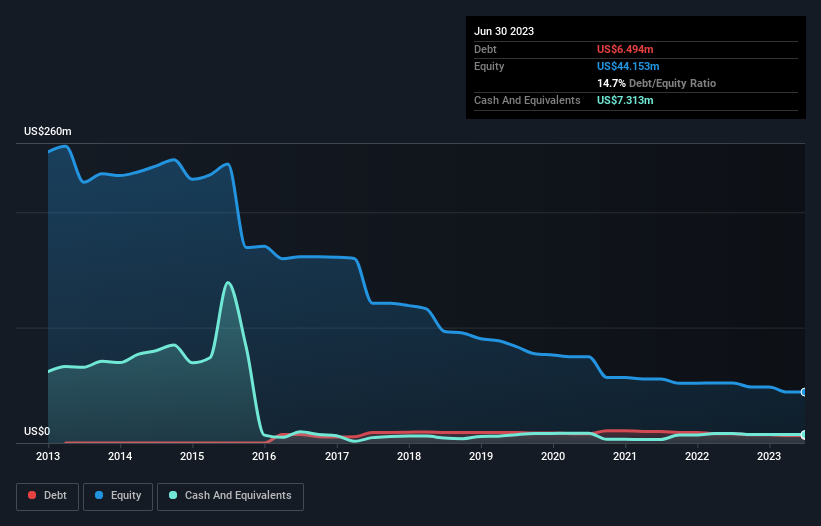Screen dimensions: 821x526
Task: Toggle the Debt series in legend
Action: (x=47, y=496)
